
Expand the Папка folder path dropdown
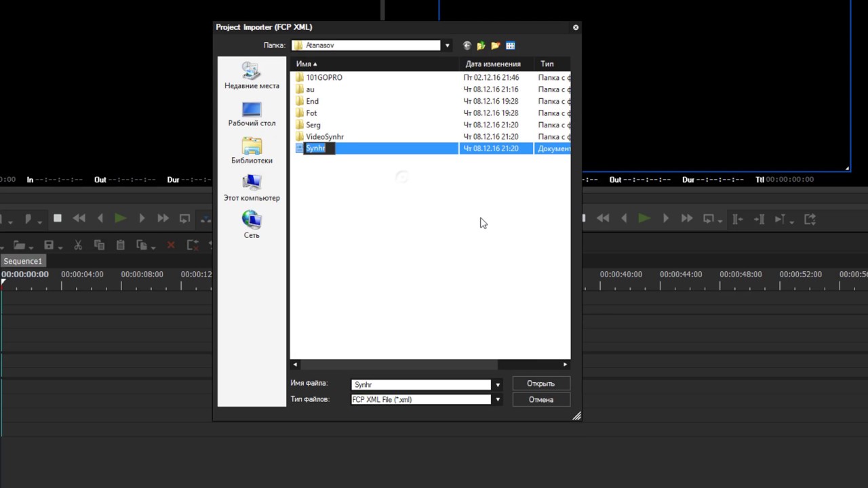pos(447,45)
